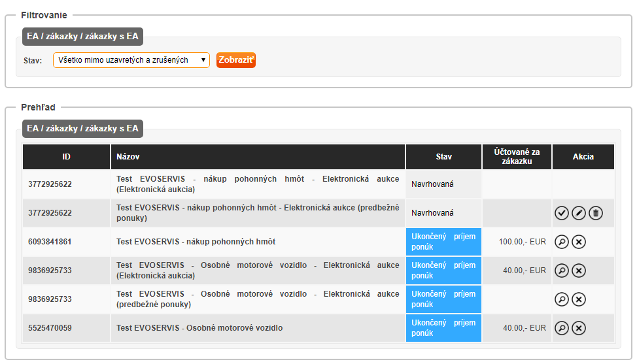Click cancel X icon for Osobné motorové vozidlo (predbežné ponuky)
This screenshot has width=637, height=364.
click(579, 299)
